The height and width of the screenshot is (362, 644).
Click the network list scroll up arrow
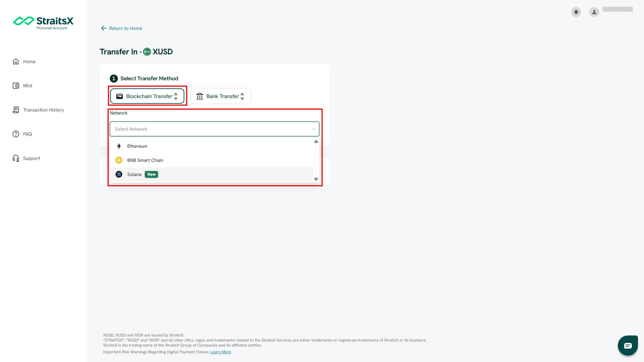coord(316,141)
